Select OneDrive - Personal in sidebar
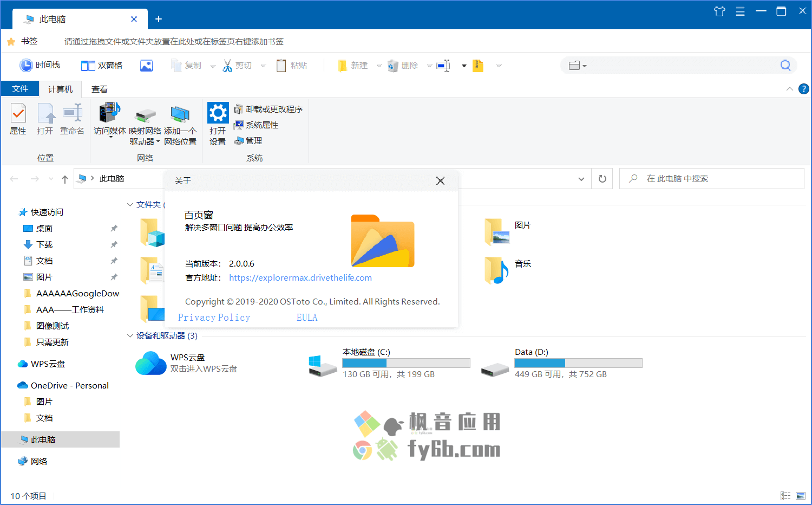The height and width of the screenshot is (505, 812). tap(63, 385)
